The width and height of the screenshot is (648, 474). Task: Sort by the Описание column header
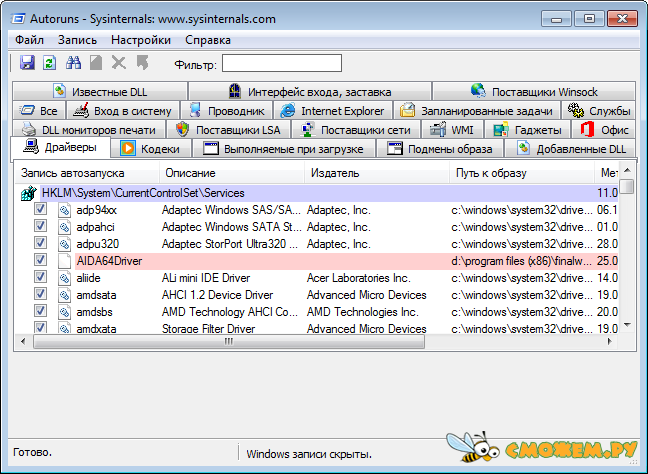232,173
